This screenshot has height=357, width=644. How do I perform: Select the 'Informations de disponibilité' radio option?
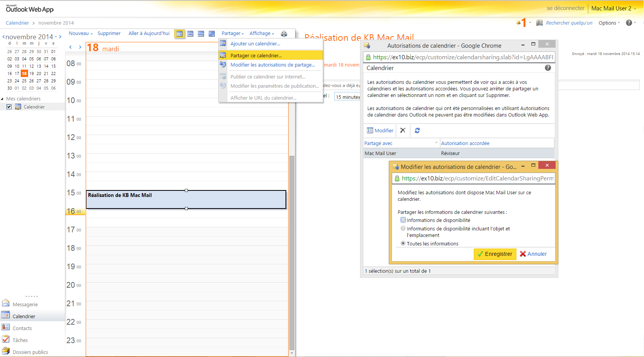pos(403,220)
